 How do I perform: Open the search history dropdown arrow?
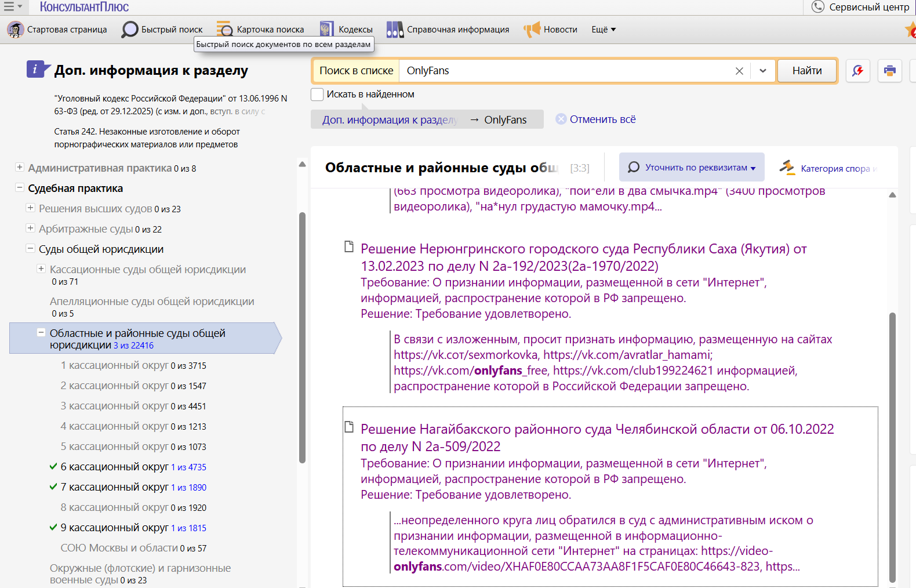coord(763,71)
